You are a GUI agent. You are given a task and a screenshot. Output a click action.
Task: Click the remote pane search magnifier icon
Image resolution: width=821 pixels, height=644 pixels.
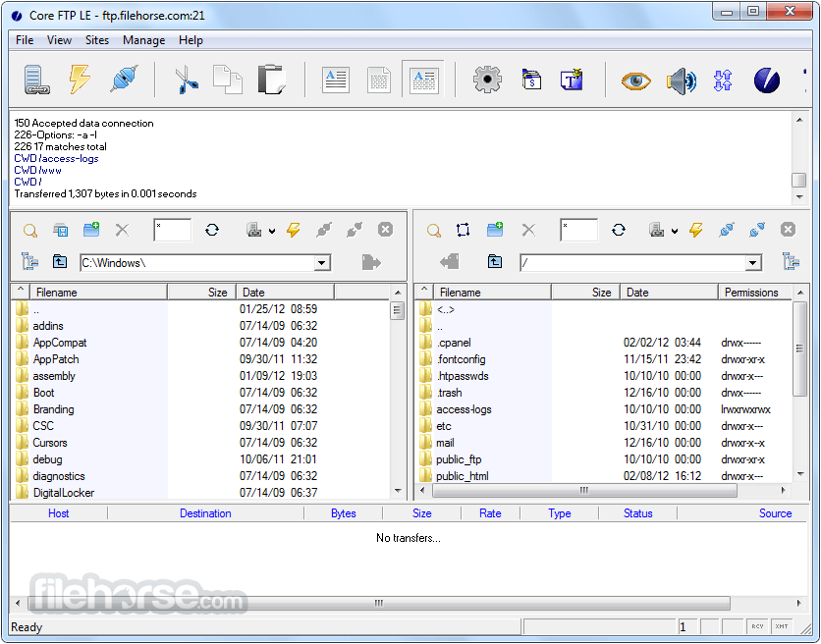pos(433,231)
